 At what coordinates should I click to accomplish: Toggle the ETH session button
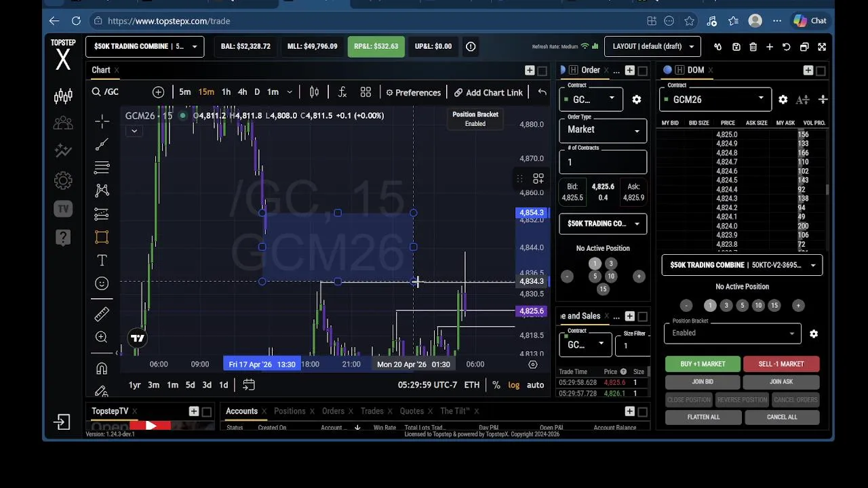click(472, 385)
